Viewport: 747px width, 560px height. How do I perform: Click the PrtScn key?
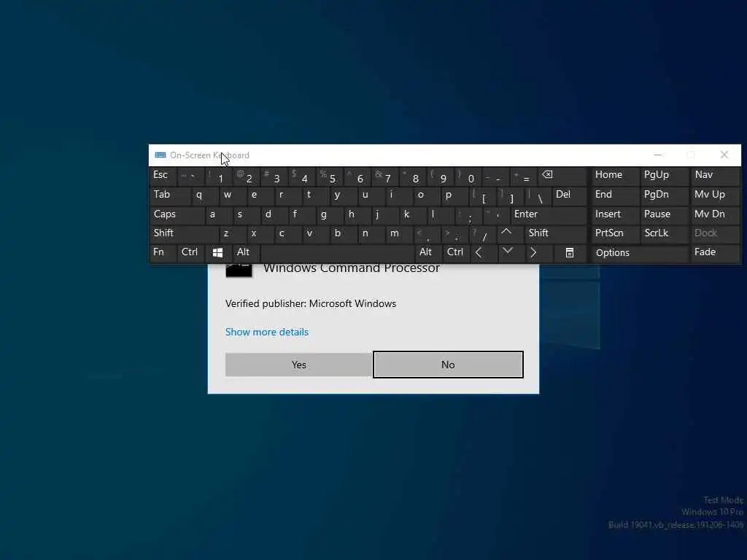(x=616, y=233)
